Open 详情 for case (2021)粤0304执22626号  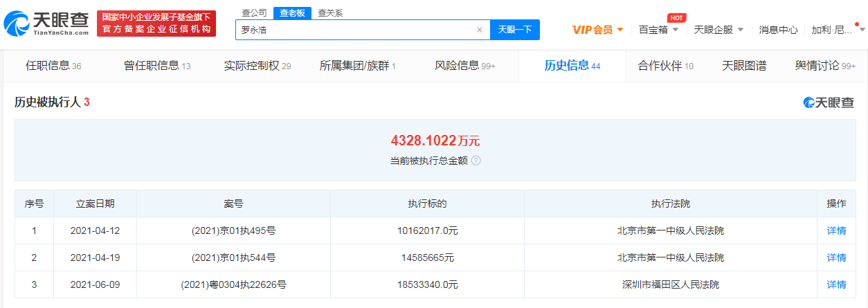coord(836,284)
